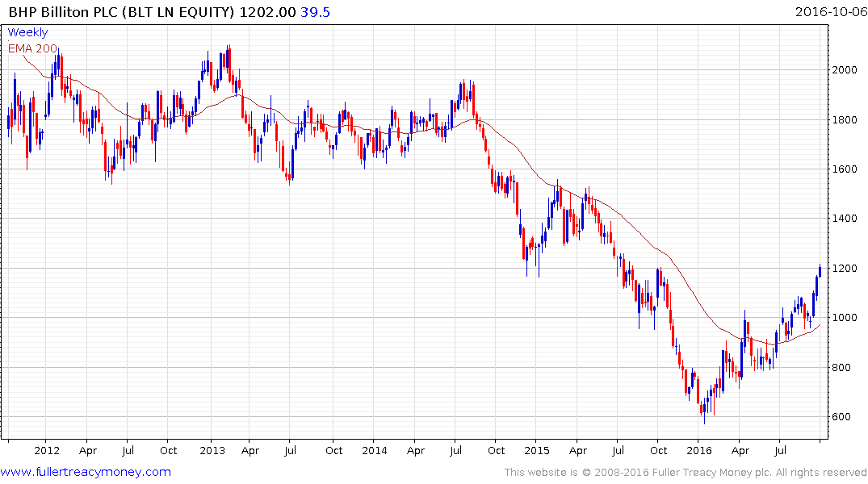Click the 2000 price axis label
Screen dimensions: 868x484
[845, 69]
